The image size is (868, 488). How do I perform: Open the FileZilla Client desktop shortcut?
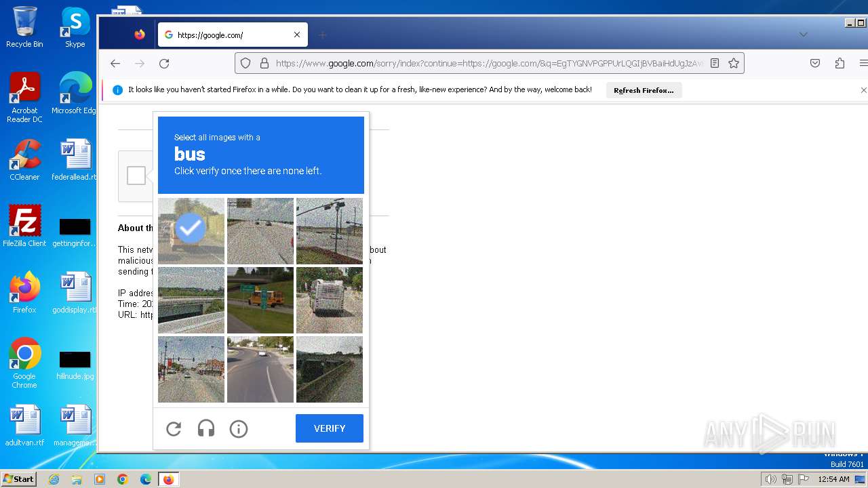[x=24, y=226]
